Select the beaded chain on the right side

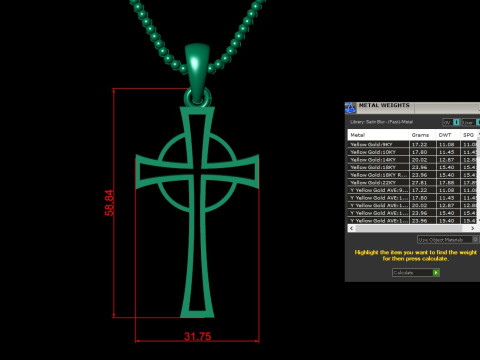tap(237, 36)
